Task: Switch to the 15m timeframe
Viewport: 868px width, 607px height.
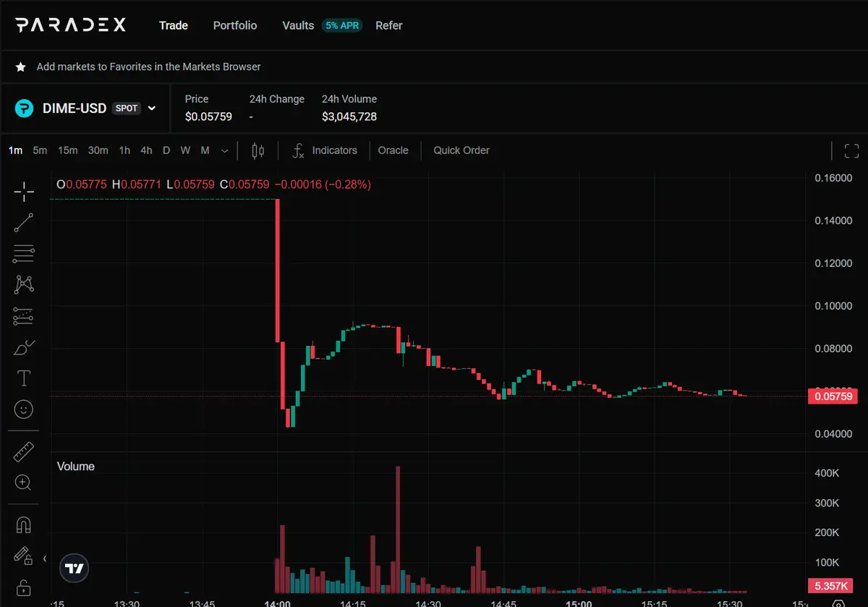Action: [x=68, y=150]
